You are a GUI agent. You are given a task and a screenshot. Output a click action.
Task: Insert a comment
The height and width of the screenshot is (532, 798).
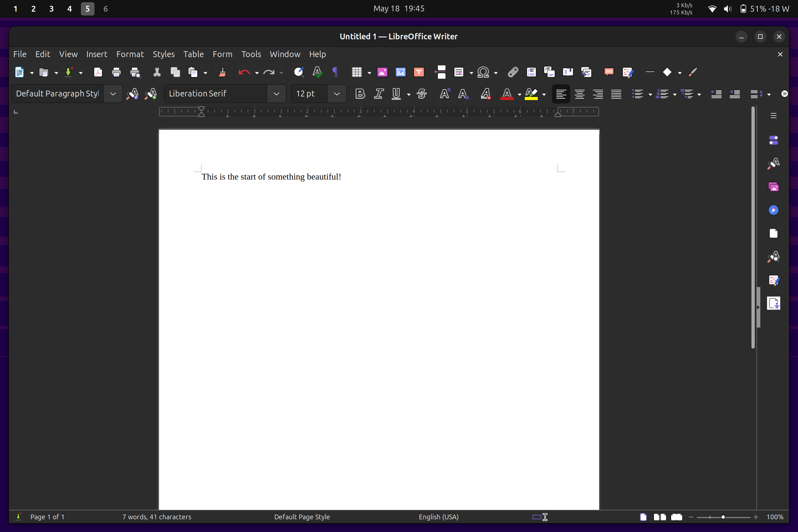[609, 72]
